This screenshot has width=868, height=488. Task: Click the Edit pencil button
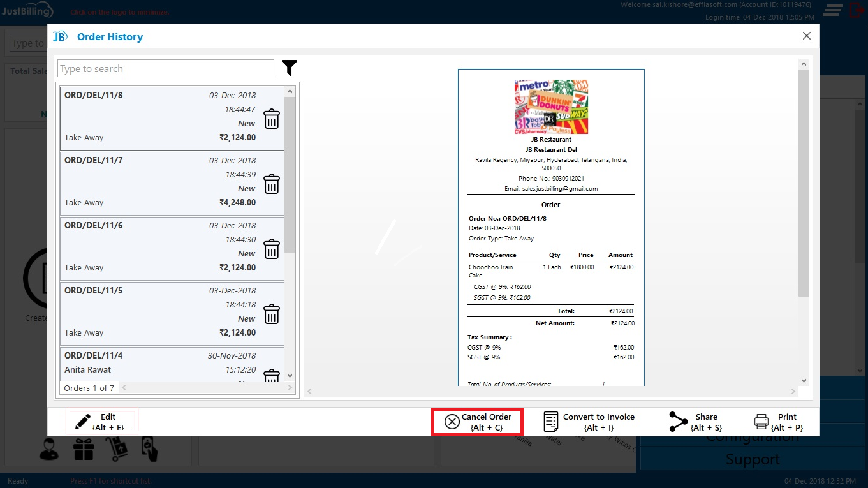[102, 422]
